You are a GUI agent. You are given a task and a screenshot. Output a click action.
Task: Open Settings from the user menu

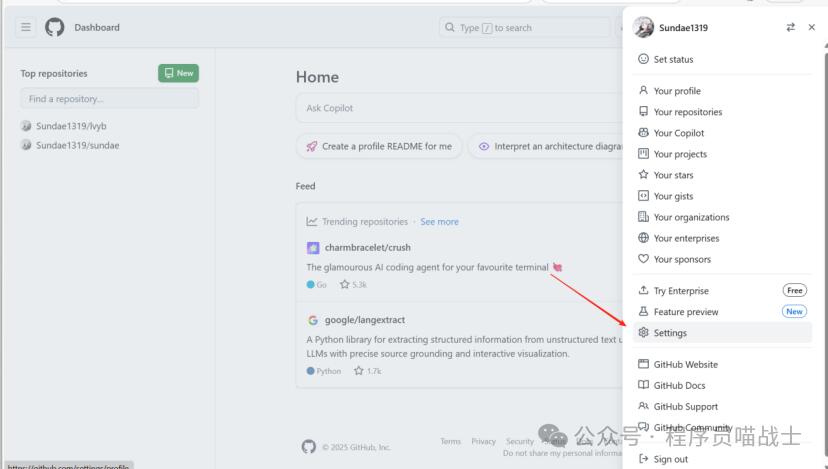tap(670, 333)
